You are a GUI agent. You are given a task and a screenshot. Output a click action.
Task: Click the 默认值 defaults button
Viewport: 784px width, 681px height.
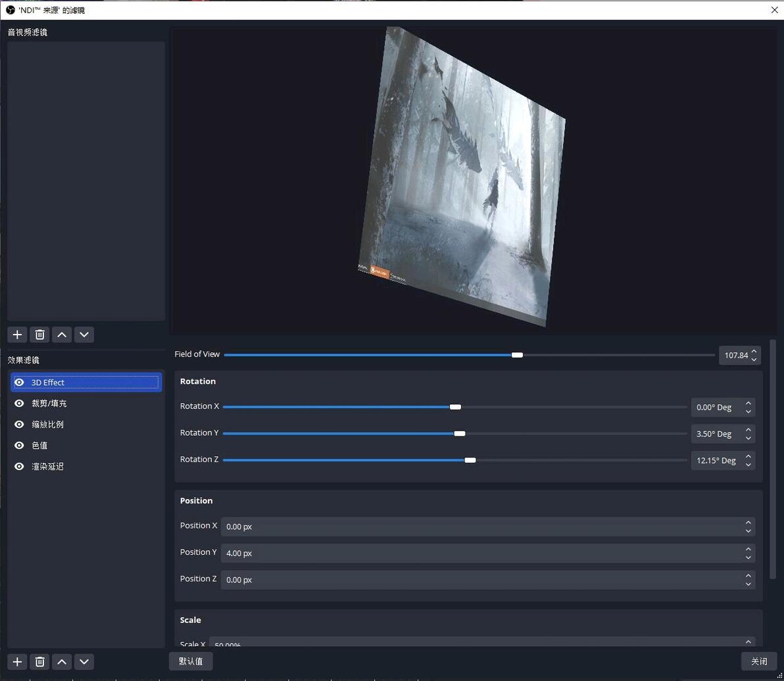click(x=191, y=661)
